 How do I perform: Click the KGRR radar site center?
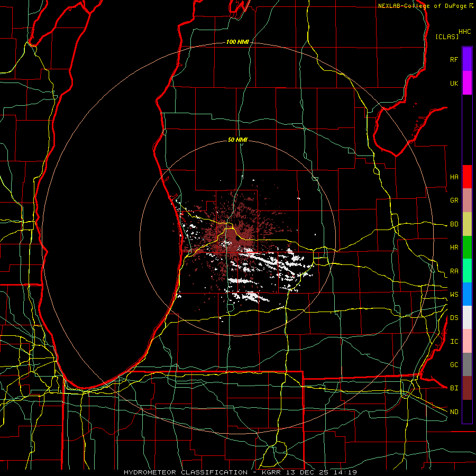237,239
